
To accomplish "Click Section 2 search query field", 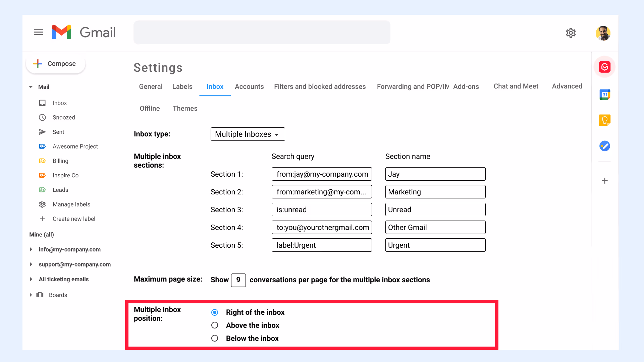I will 322,192.
